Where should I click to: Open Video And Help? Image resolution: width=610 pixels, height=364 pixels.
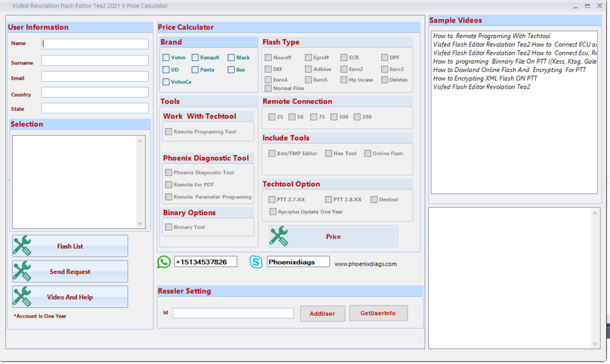(70, 297)
